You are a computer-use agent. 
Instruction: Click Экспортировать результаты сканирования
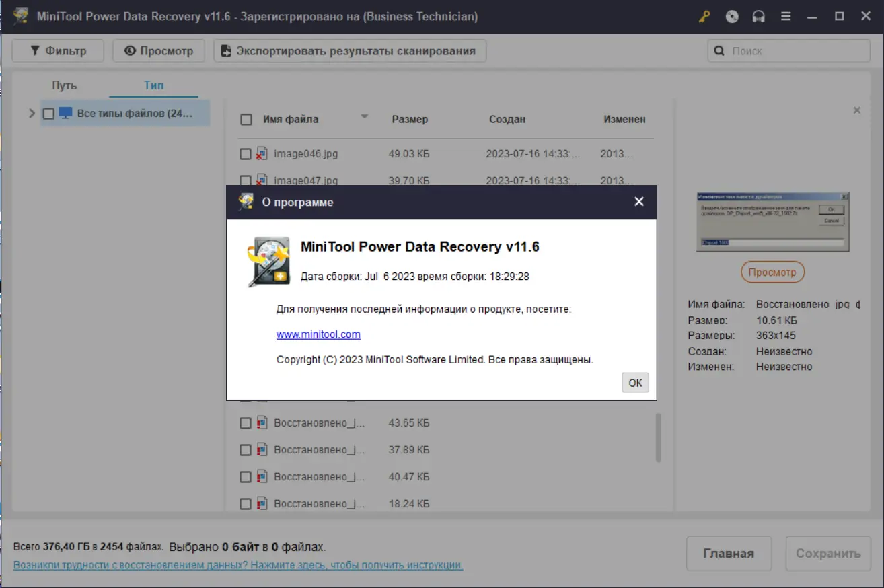(350, 50)
